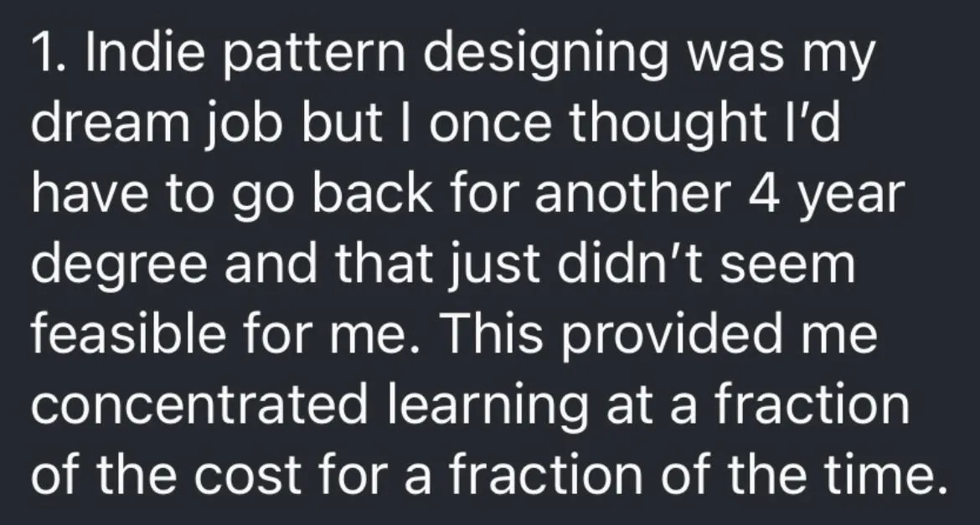
Task: Select the word "feasible"
Action: [128, 333]
